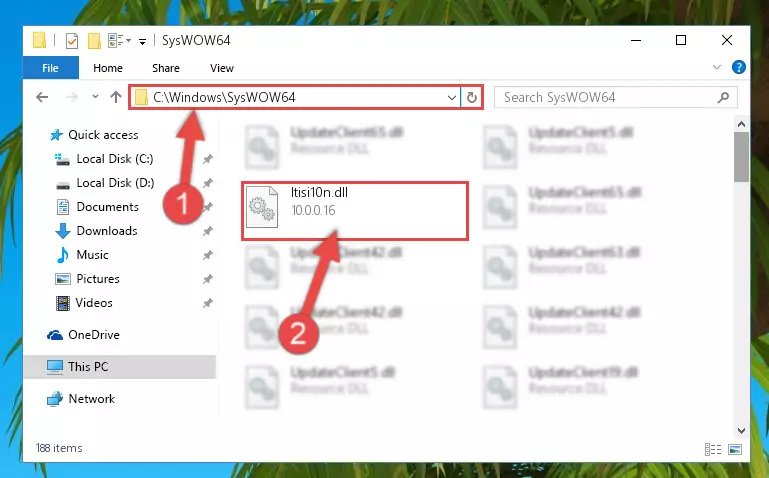Open the File ribbon tab
The height and width of the screenshot is (478, 769).
[x=51, y=68]
